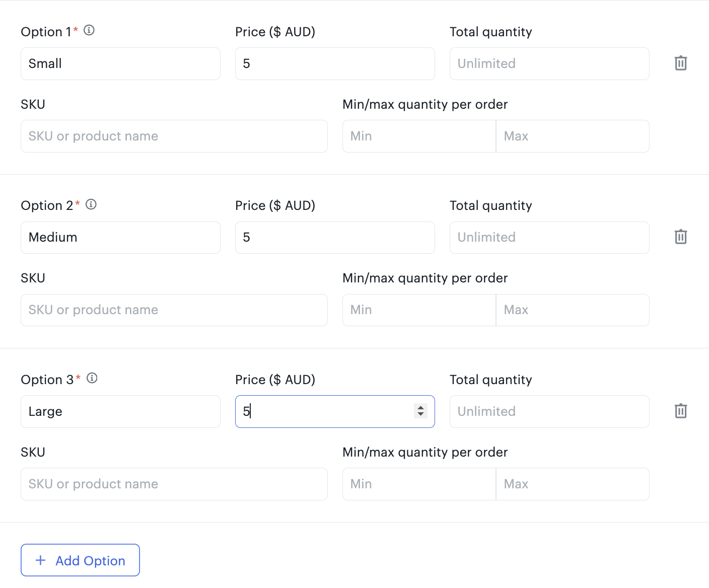Click the 'SKU' label under Option 2
This screenshot has height=588, width=709.
tap(33, 278)
